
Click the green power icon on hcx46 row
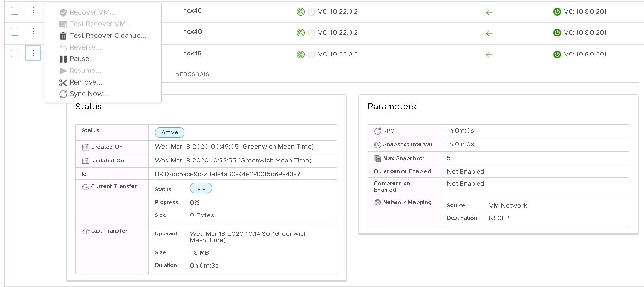[x=557, y=12]
